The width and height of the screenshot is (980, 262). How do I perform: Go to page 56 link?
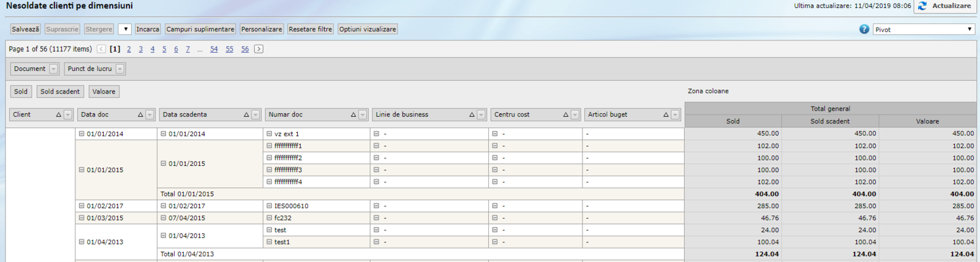coord(244,49)
